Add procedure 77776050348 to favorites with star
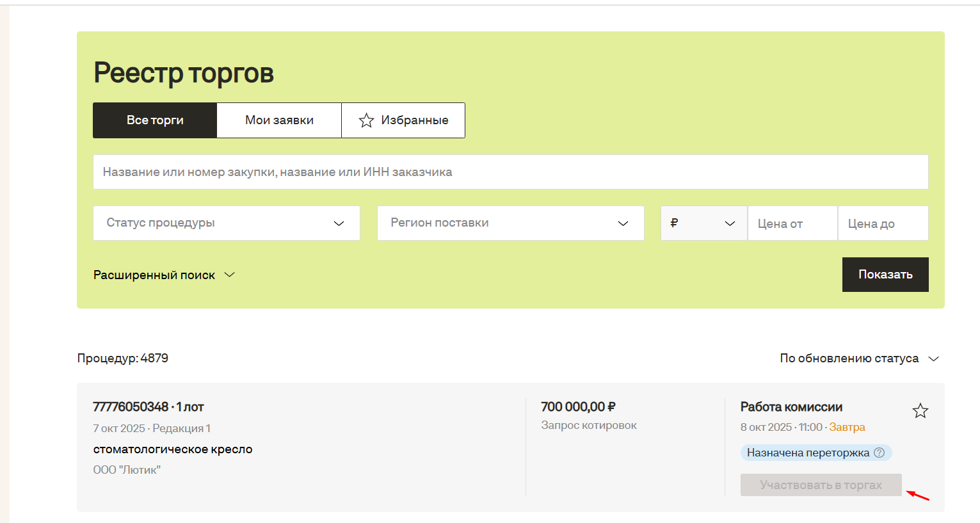The height and width of the screenshot is (523, 980). tap(920, 411)
